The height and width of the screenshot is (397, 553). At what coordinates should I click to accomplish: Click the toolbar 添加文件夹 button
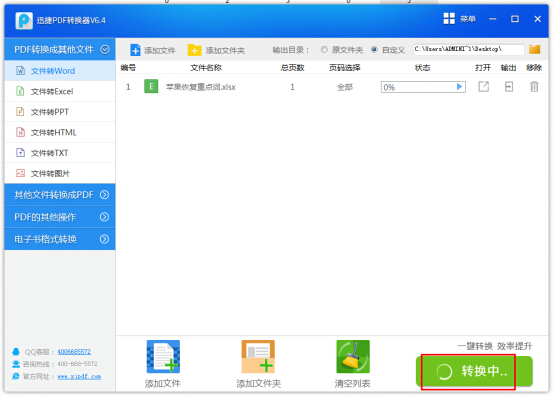[x=216, y=50]
